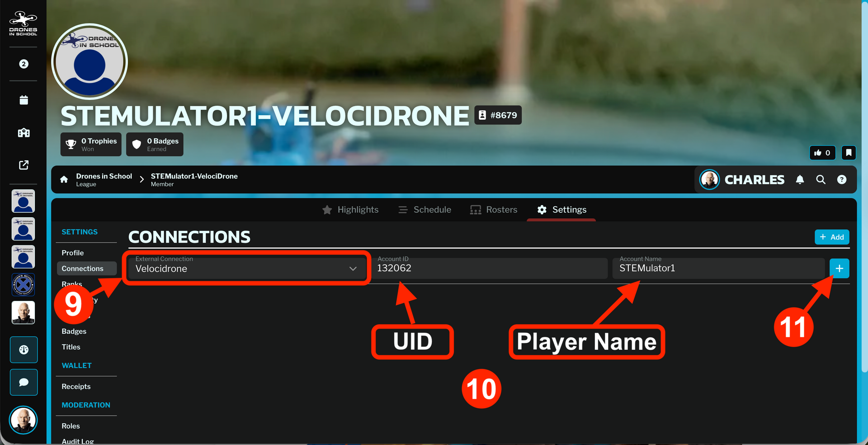Switch to the Schedule tab
Viewport: 868px width, 445px height.
(425, 210)
